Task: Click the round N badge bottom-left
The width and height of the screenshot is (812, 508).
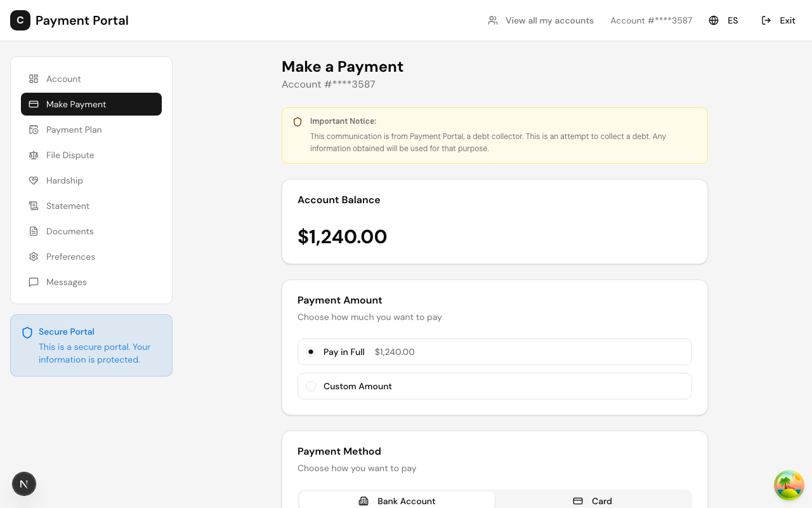Action: click(24, 484)
